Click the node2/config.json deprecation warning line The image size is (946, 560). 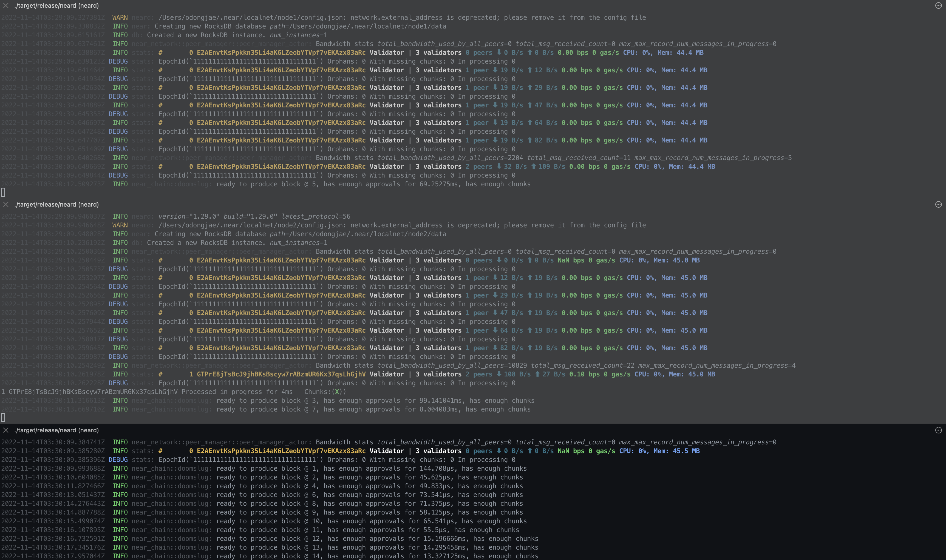coord(402,225)
